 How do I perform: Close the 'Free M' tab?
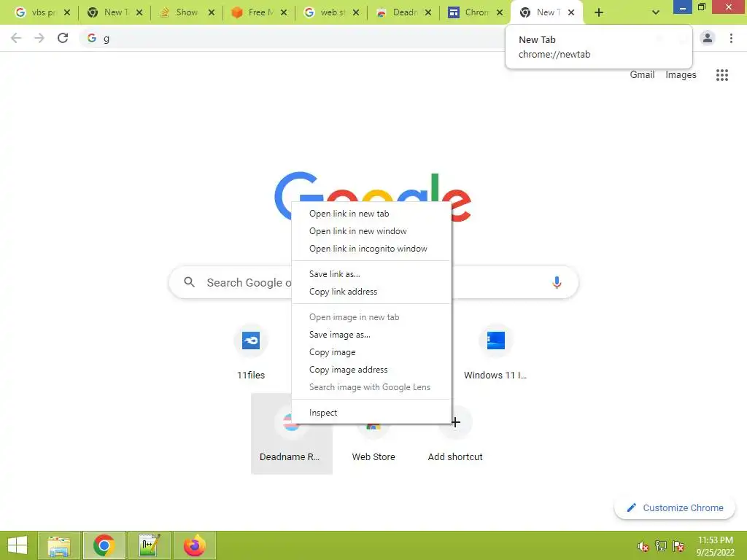(x=284, y=12)
